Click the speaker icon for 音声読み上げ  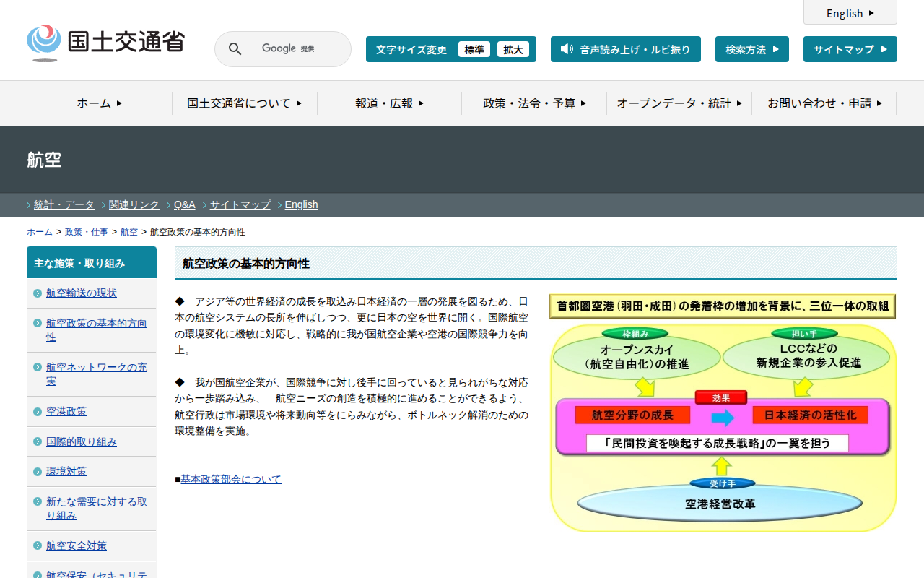(x=567, y=49)
